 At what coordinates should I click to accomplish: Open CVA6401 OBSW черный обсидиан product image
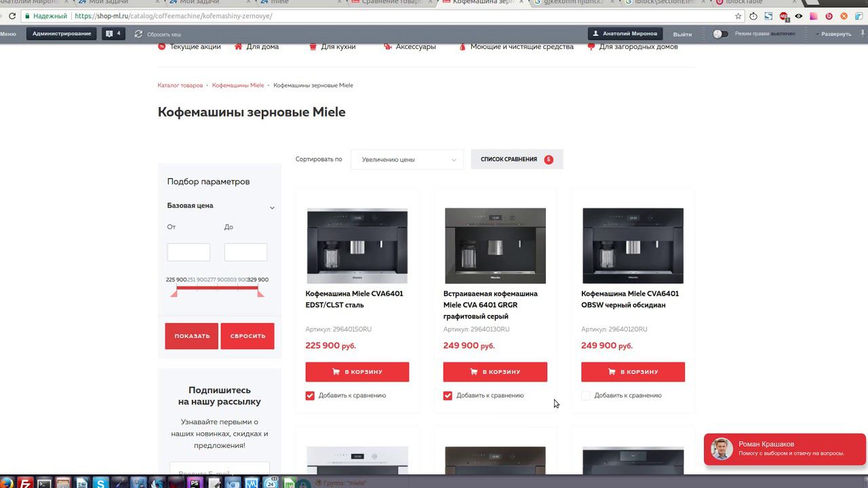[x=633, y=246]
